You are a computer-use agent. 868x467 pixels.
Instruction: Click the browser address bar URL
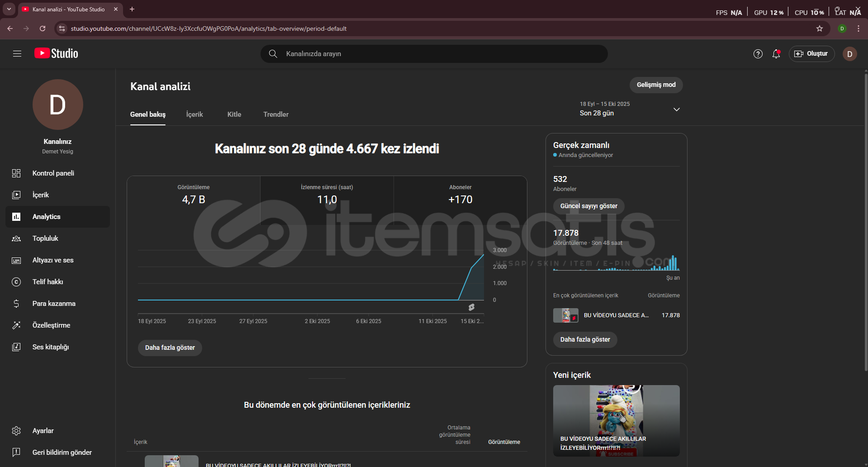[209, 29]
